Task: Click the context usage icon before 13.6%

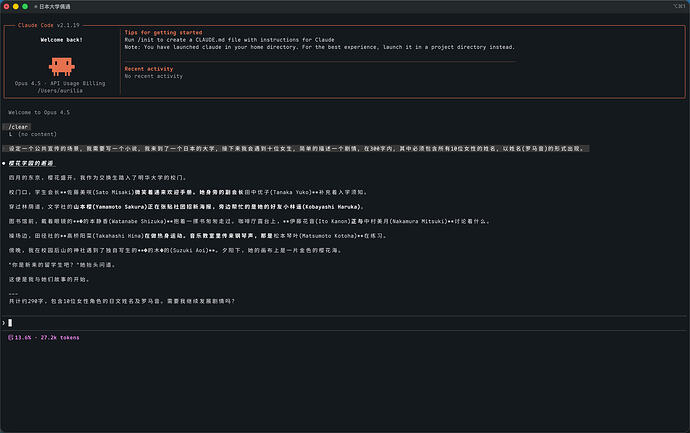Action: coord(11,338)
